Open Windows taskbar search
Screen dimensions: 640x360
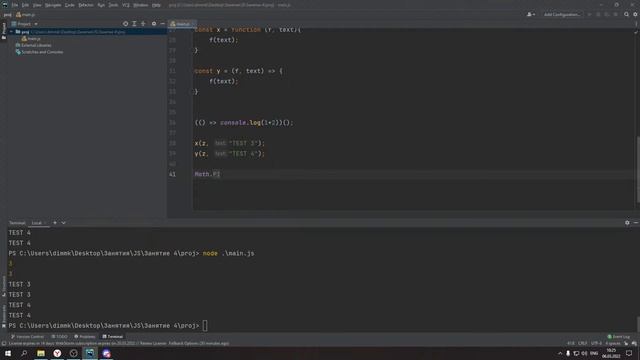pos(24,353)
